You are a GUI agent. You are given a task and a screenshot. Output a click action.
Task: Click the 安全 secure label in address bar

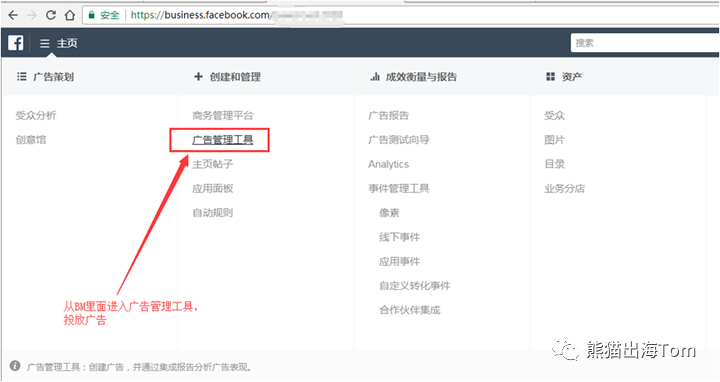[x=110, y=15]
